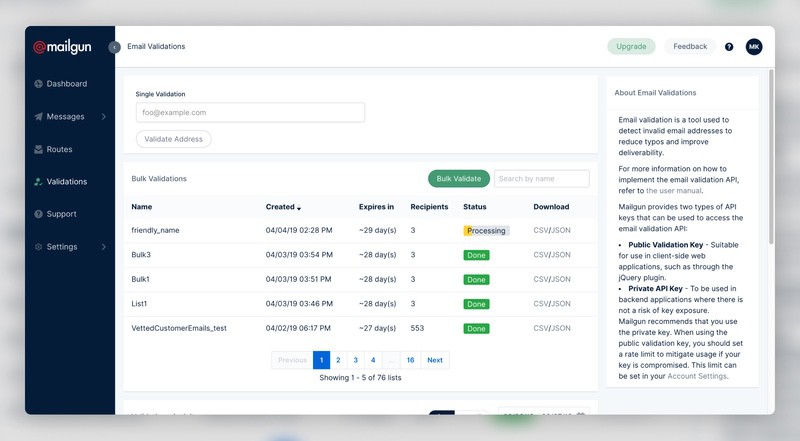Open the Account Settings link
Image resolution: width=800 pixels, height=441 pixels.
pyautogui.click(x=696, y=376)
